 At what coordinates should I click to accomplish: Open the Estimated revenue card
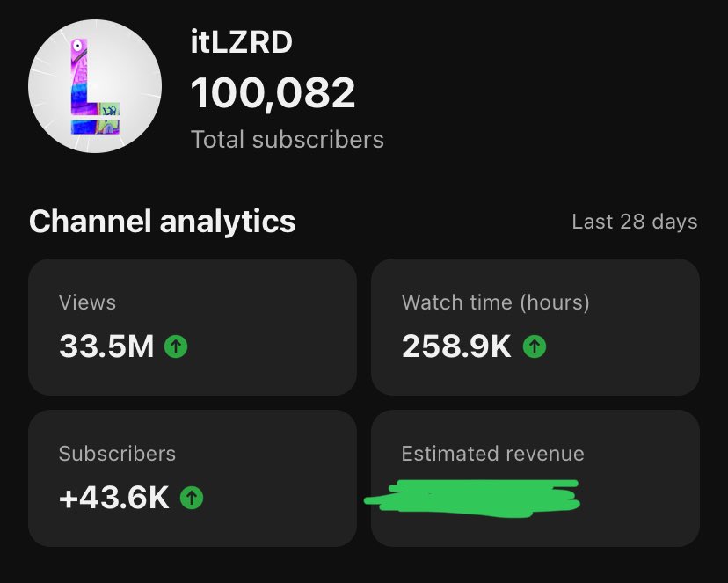click(535, 478)
